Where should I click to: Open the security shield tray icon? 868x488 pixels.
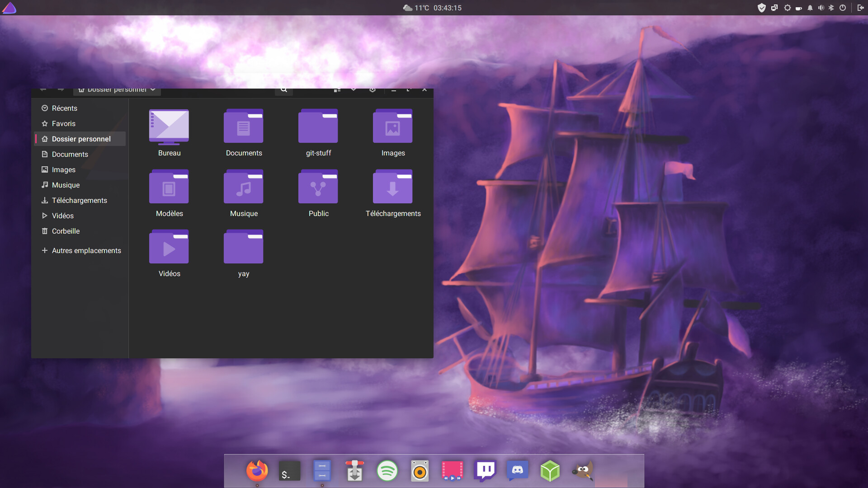click(x=762, y=8)
